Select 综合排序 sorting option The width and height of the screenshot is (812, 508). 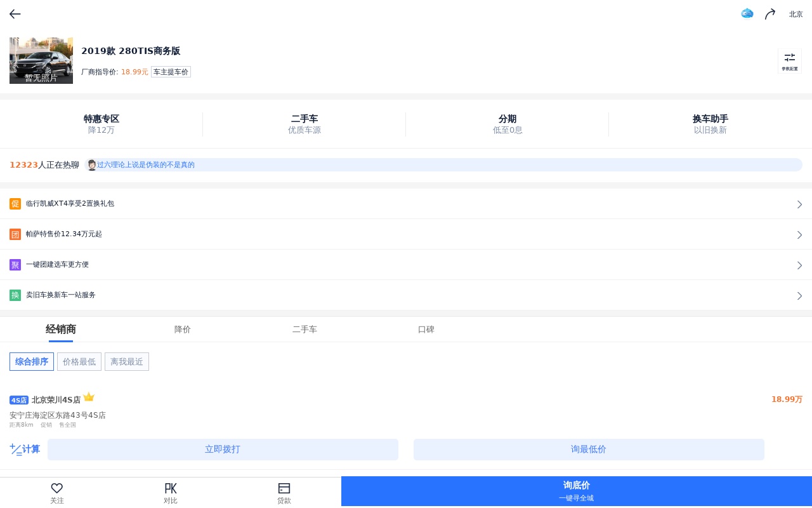32,361
